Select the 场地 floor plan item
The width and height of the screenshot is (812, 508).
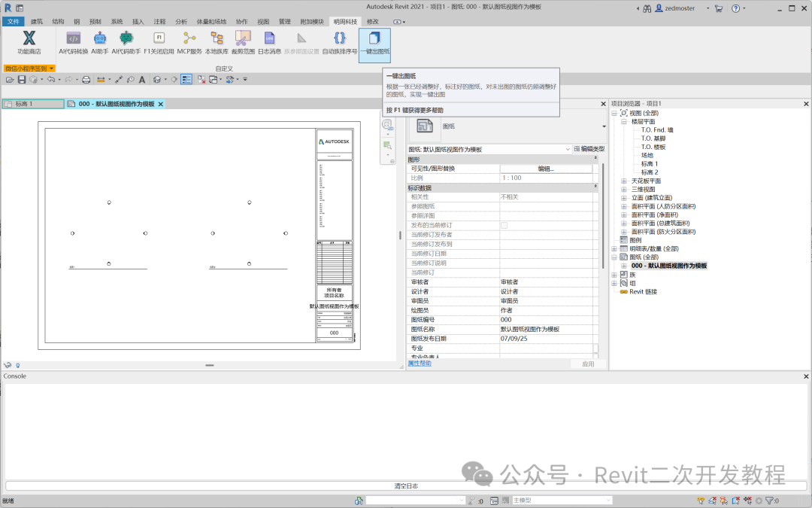coord(647,156)
